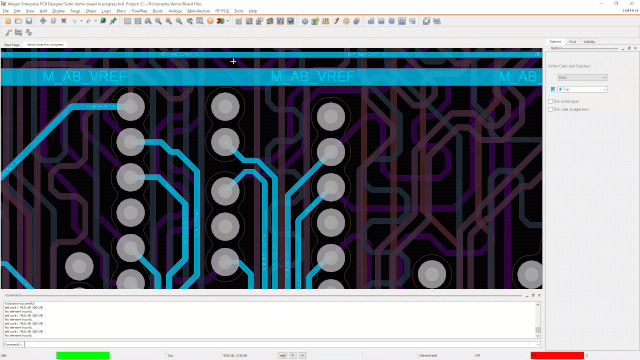The width and height of the screenshot is (640, 360).
Task: Switch to the Find tab
Action: [572, 42]
